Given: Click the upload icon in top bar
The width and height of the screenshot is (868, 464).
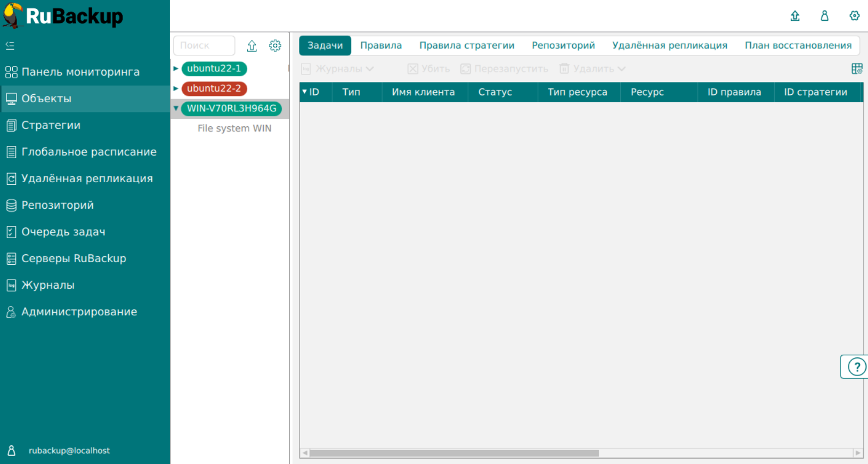Looking at the screenshot, I should pos(794,16).
